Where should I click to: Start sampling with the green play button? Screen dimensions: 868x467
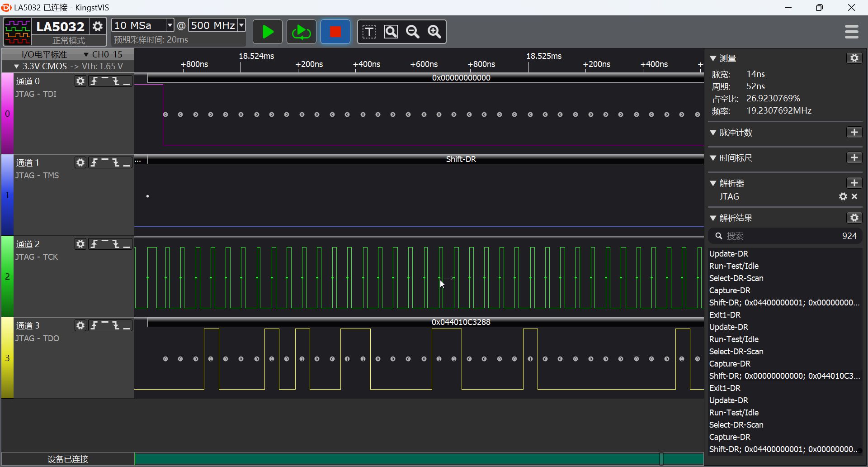point(267,32)
